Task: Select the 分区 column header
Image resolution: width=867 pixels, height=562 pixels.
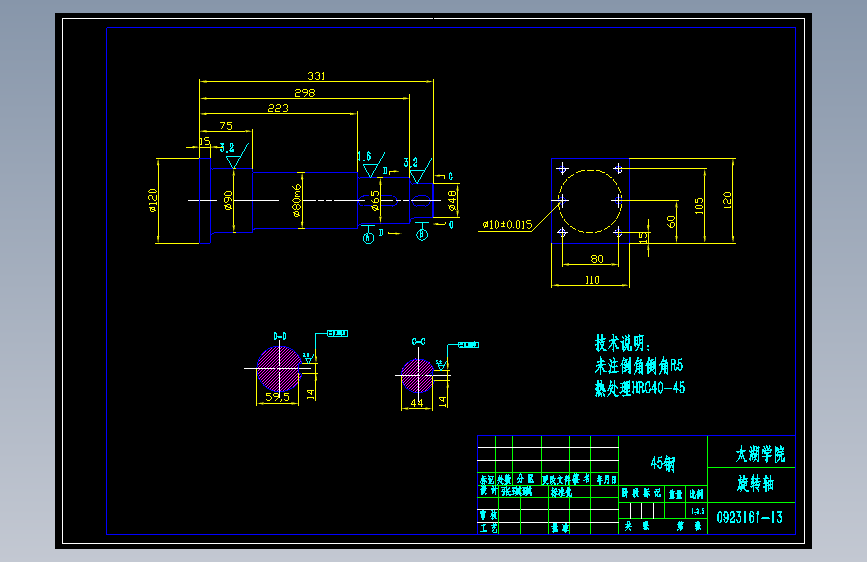Action: coord(525,479)
